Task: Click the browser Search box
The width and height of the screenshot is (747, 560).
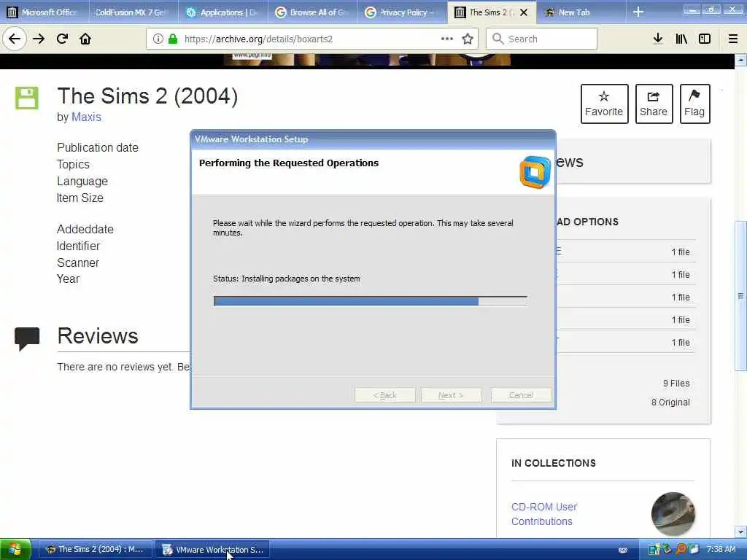Action: coord(542,39)
